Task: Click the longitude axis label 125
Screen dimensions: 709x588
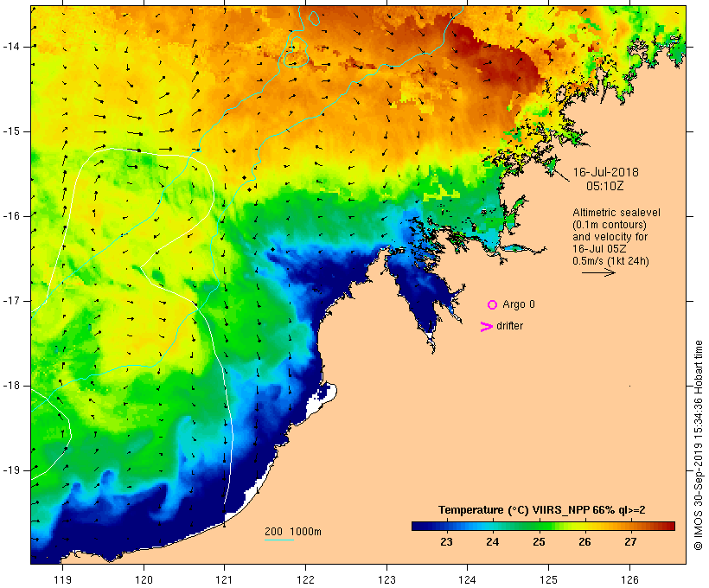Action: [549, 580]
